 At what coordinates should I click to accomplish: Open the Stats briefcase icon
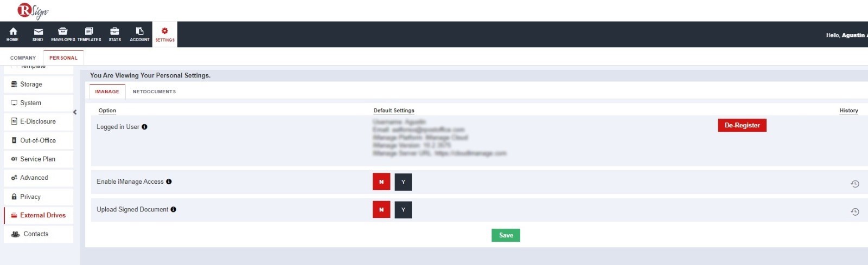coord(114,31)
